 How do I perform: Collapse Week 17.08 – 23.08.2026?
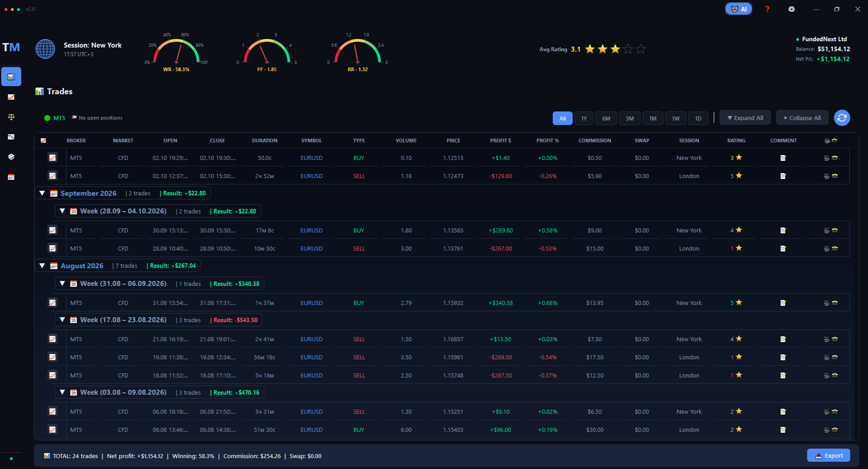(63, 320)
